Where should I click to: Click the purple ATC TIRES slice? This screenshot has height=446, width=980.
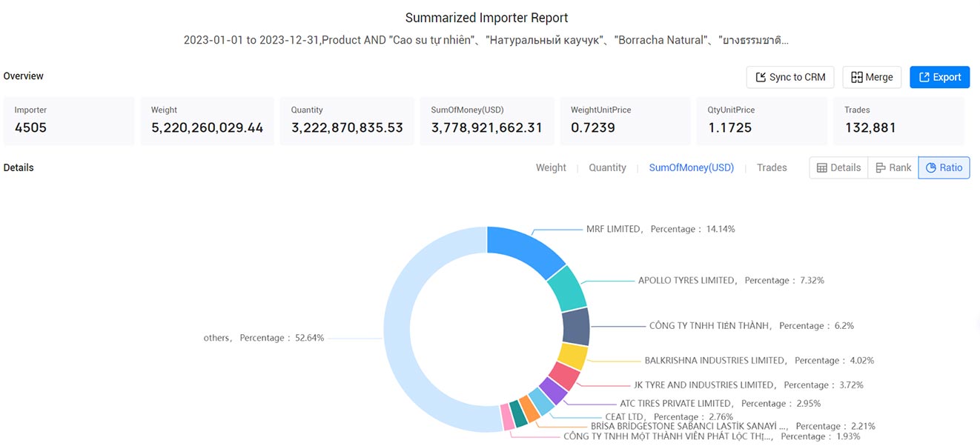(x=552, y=390)
